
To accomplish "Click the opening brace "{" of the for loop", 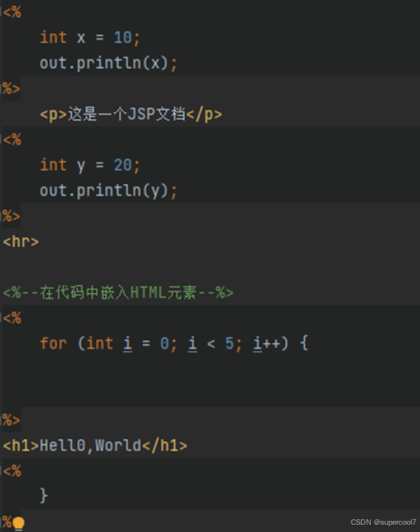I will point(304,343).
